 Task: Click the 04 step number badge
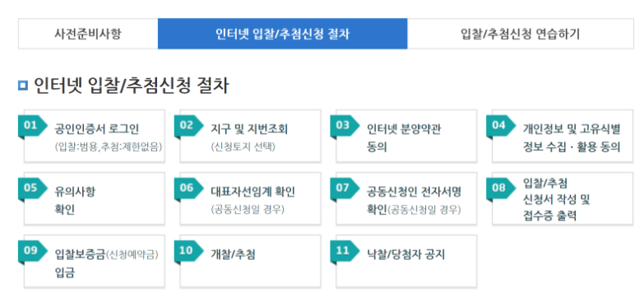pyautogui.click(x=501, y=125)
